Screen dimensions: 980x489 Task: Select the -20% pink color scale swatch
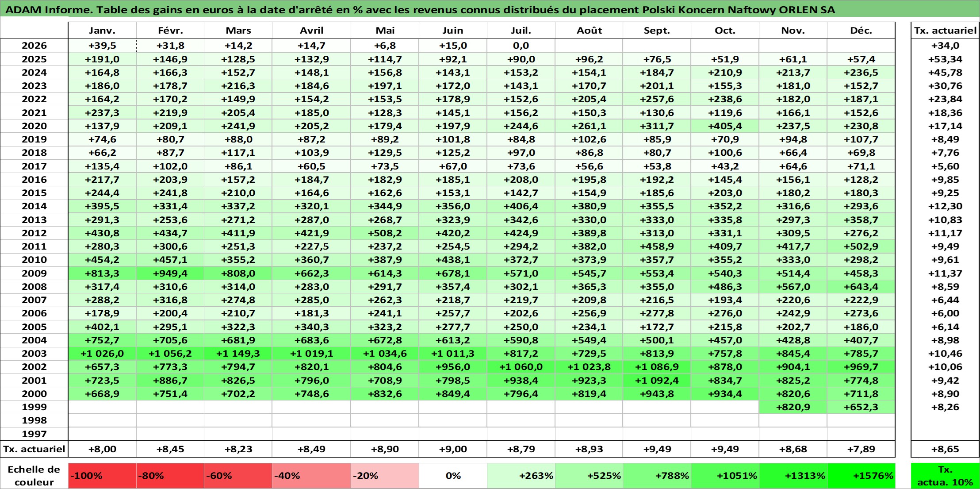[385, 476]
